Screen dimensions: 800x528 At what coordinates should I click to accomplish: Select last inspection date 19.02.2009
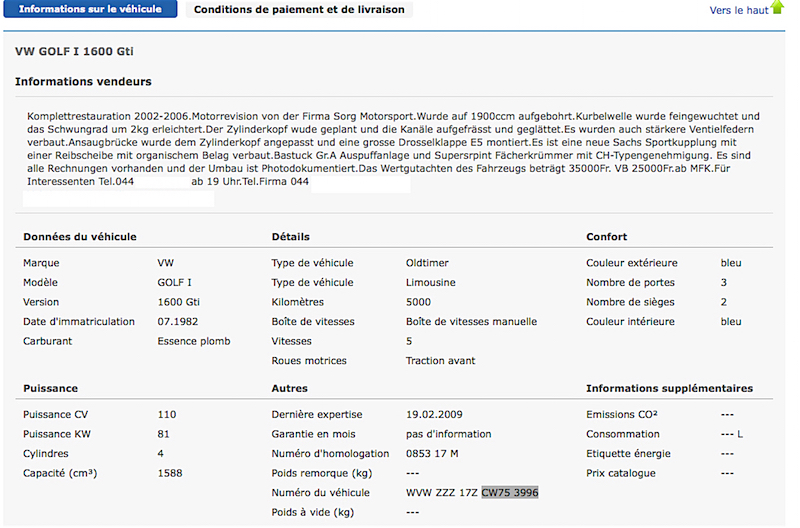(434, 414)
